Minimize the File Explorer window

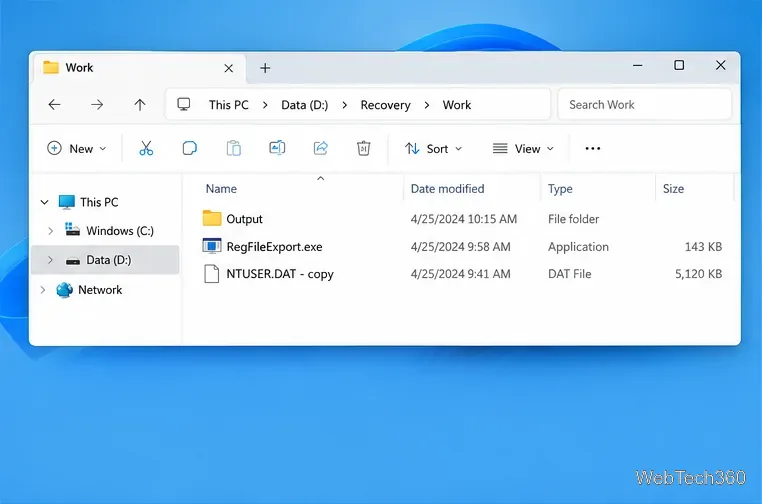click(638, 65)
